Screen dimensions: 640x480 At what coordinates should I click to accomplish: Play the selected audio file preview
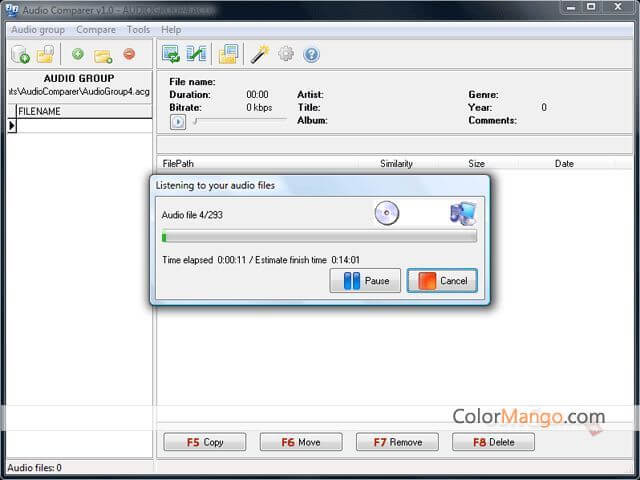178,122
